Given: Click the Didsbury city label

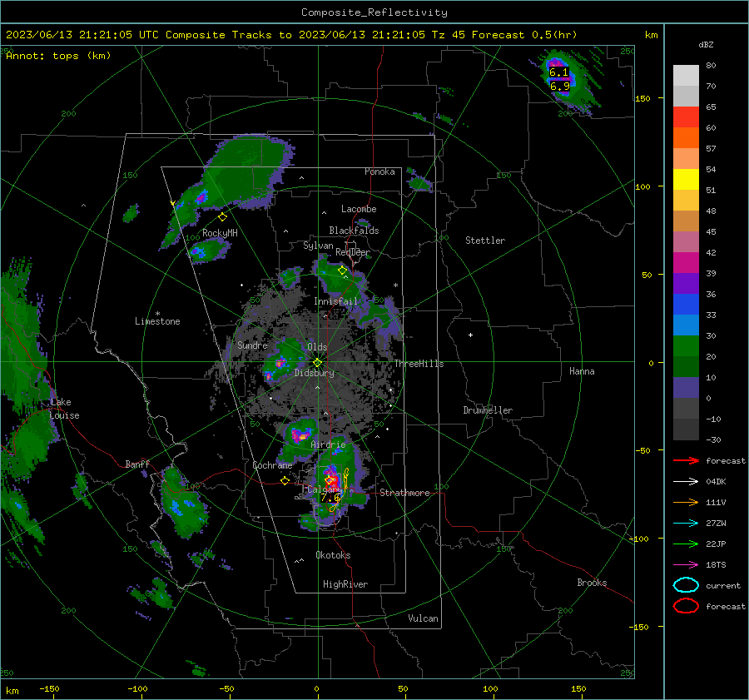Looking at the screenshot, I should pyautogui.click(x=314, y=373).
